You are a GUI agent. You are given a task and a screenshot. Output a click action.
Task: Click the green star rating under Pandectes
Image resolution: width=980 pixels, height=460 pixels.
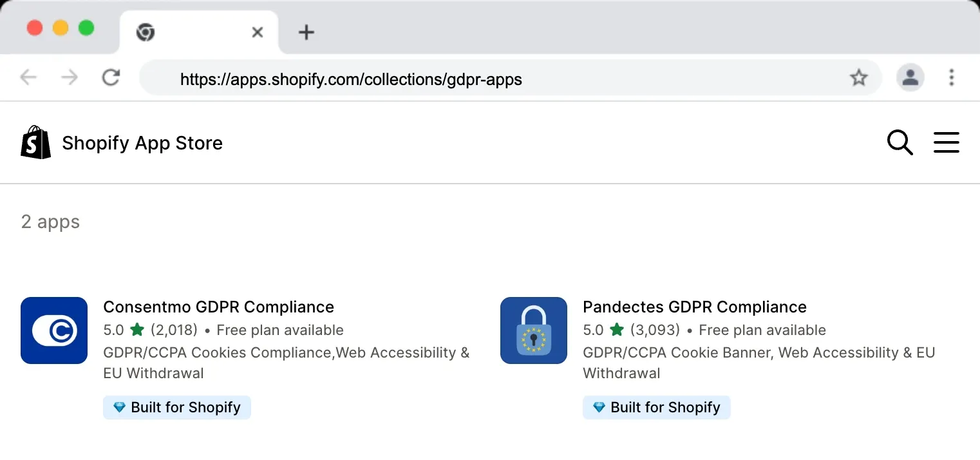pyautogui.click(x=616, y=330)
